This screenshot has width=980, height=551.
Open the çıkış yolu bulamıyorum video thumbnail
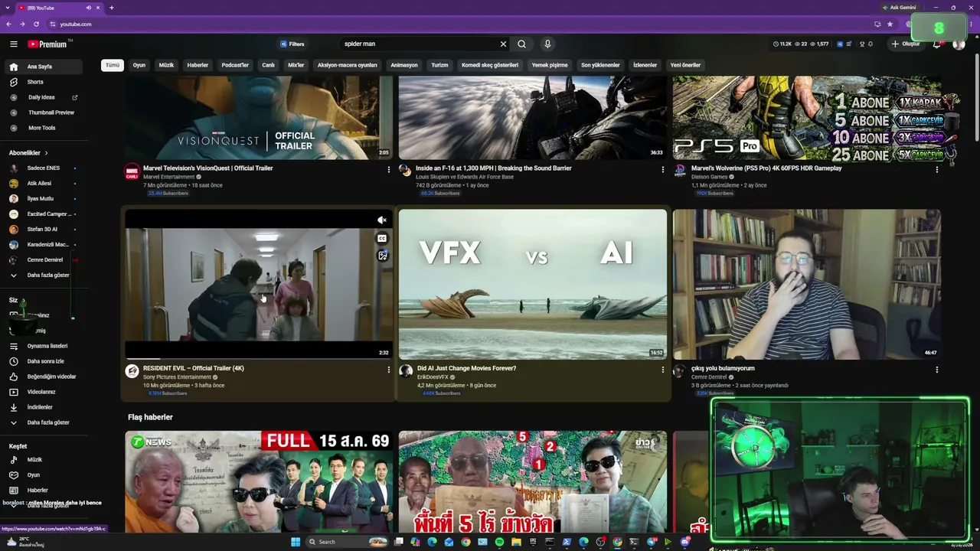(806, 284)
